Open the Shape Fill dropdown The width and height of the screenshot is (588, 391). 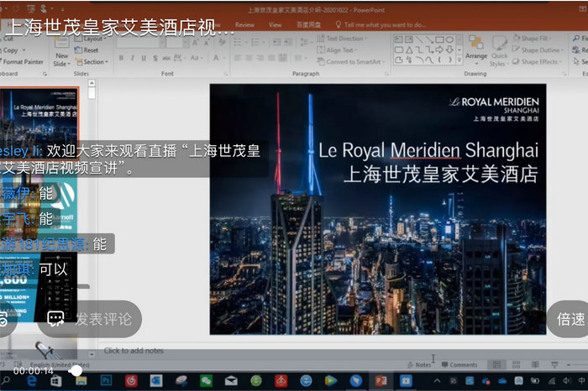[x=532, y=39]
